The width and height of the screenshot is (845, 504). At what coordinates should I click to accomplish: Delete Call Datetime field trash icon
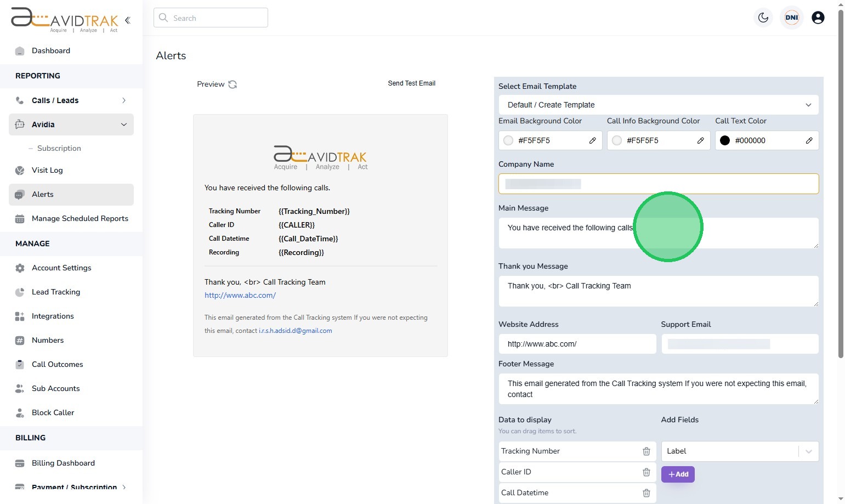click(x=646, y=493)
